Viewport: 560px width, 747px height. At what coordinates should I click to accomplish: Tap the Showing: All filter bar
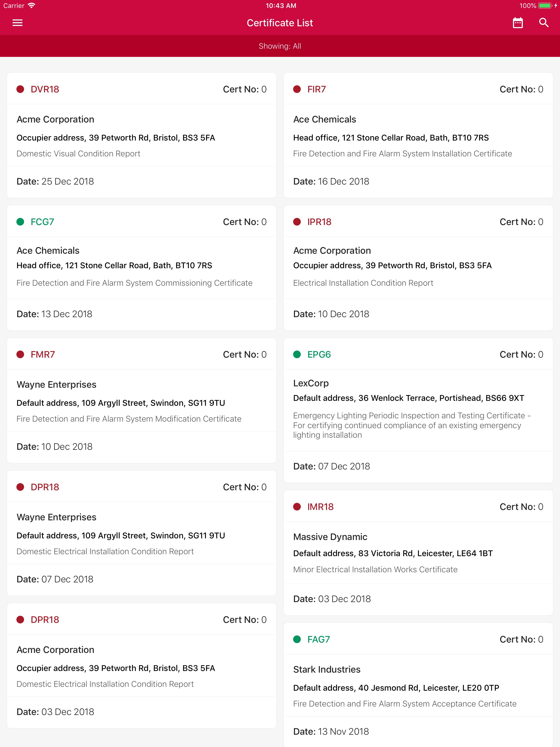tap(280, 46)
